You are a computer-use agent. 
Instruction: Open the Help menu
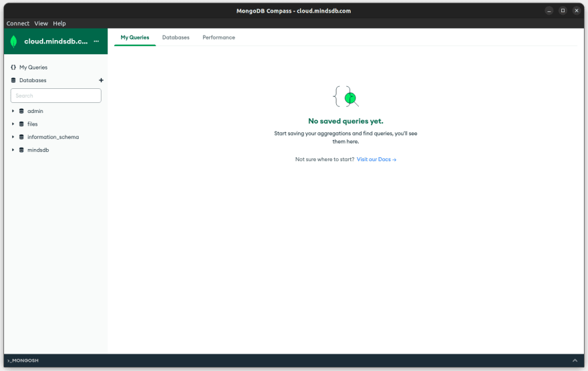pyautogui.click(x=59, y=23)
